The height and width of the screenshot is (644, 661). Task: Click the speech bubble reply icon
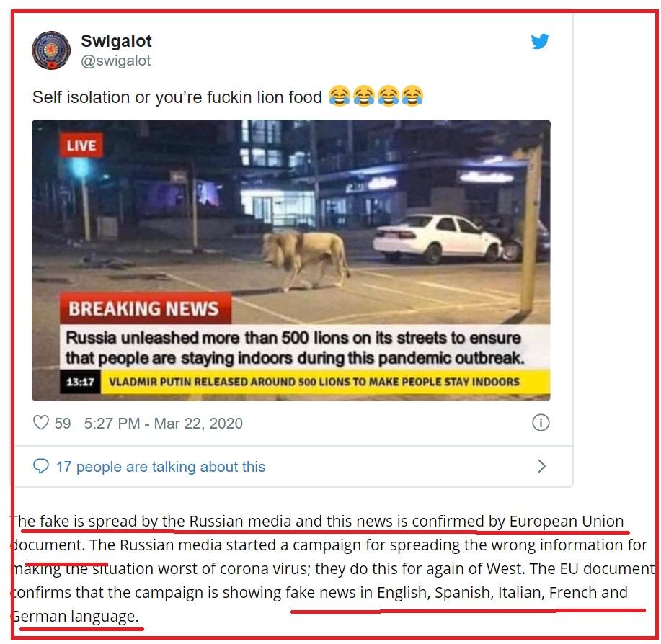pyautogui.click(x=41, y=466)
